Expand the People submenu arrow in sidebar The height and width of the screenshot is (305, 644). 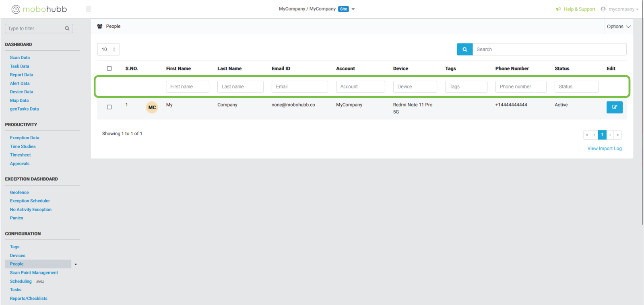tap(76, 264)
